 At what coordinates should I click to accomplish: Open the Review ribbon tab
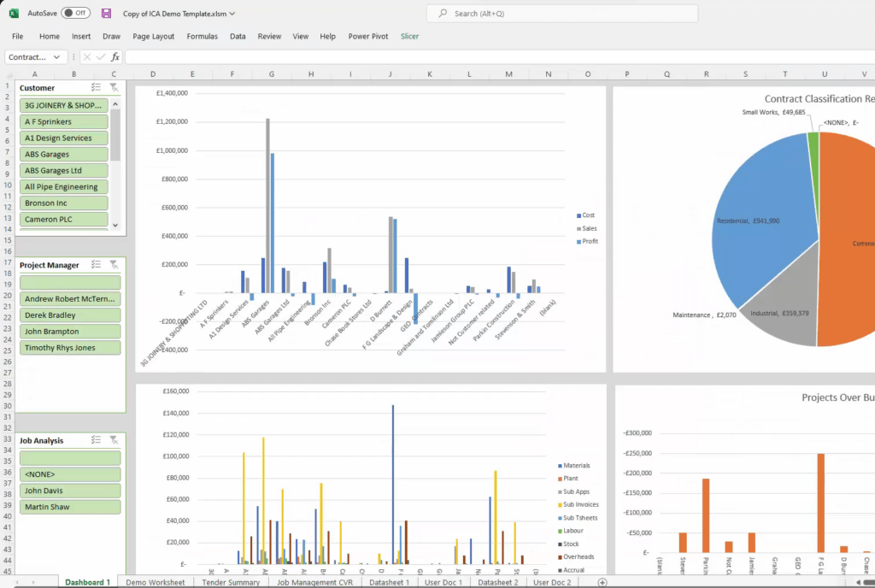click(269, 36)
